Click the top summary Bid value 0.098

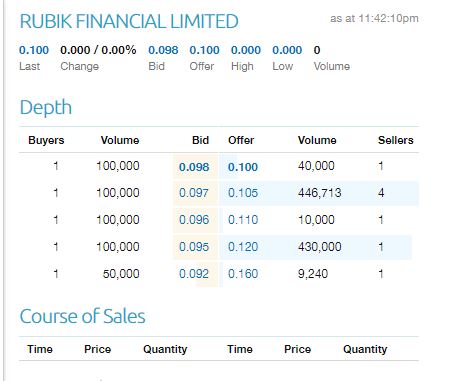163,50
